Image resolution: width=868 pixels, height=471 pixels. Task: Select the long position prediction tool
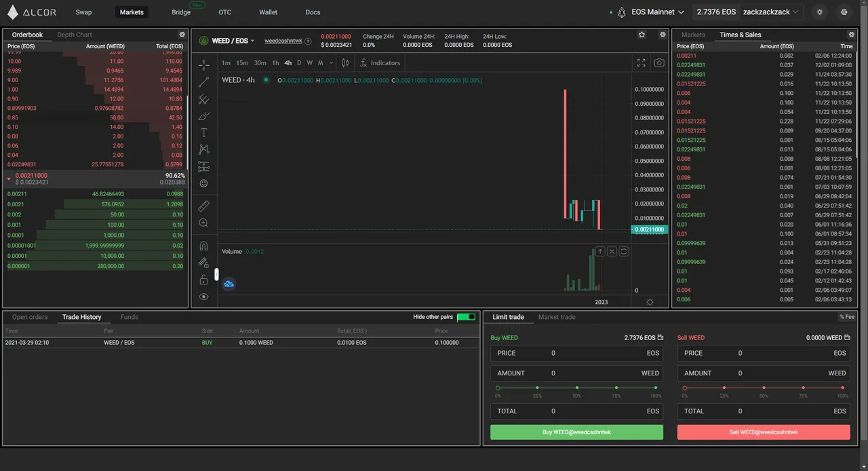coord(203,166)
